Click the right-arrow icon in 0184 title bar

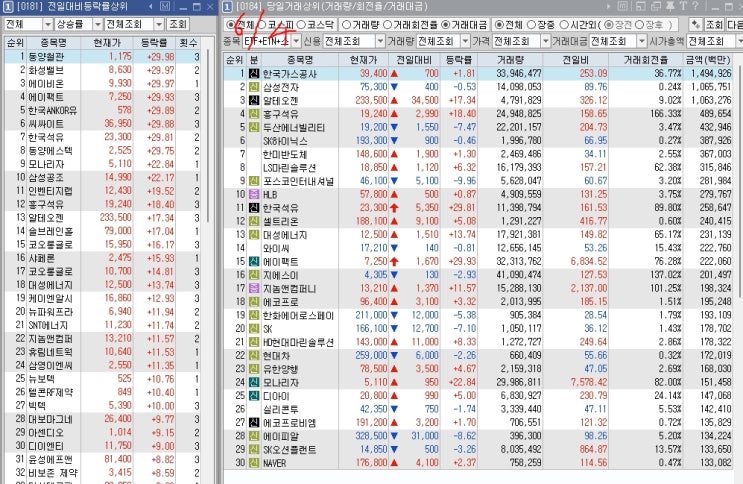pyautogui.click(x=609, y=7)
